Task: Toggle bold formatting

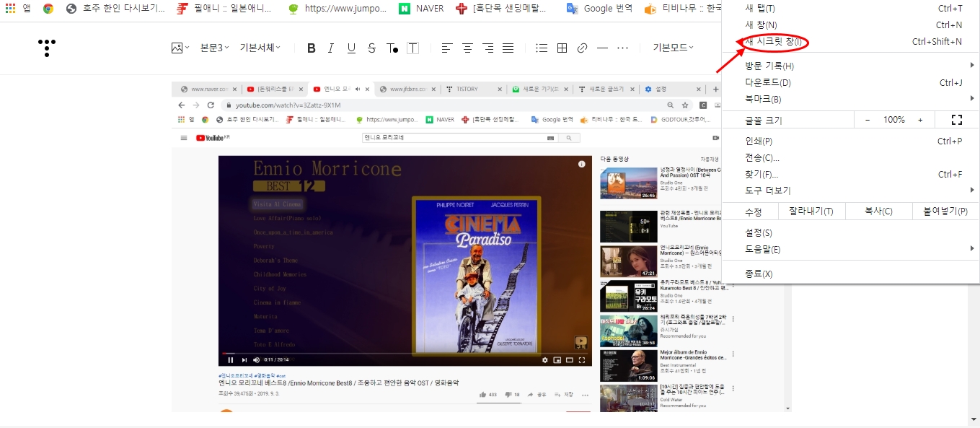Action: pos(312,48)
